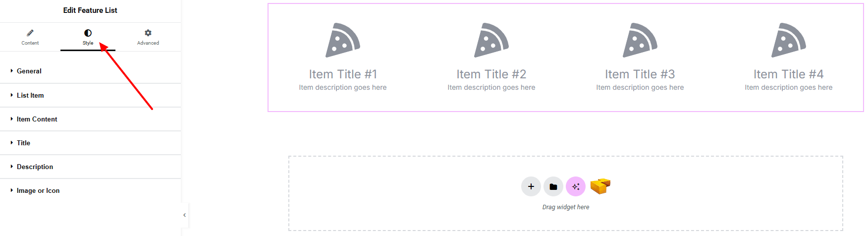
Task: Expand the Image or Icon section
Action: click(38, 190)
